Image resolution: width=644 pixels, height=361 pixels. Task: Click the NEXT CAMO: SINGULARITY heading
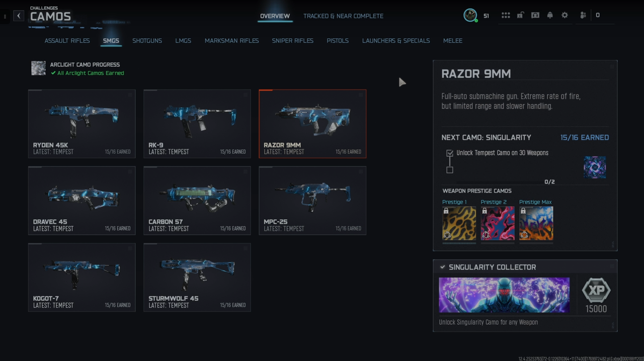click(x=486, y=137)
